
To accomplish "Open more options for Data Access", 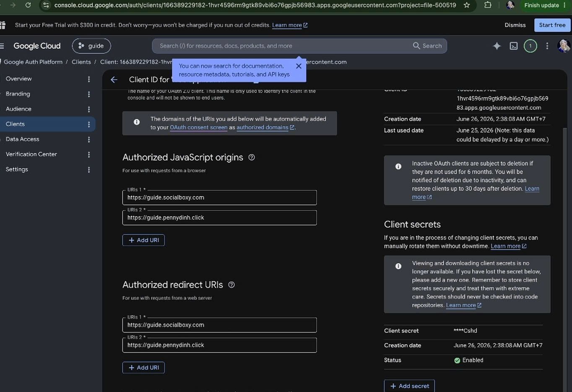I will [89, 140].
